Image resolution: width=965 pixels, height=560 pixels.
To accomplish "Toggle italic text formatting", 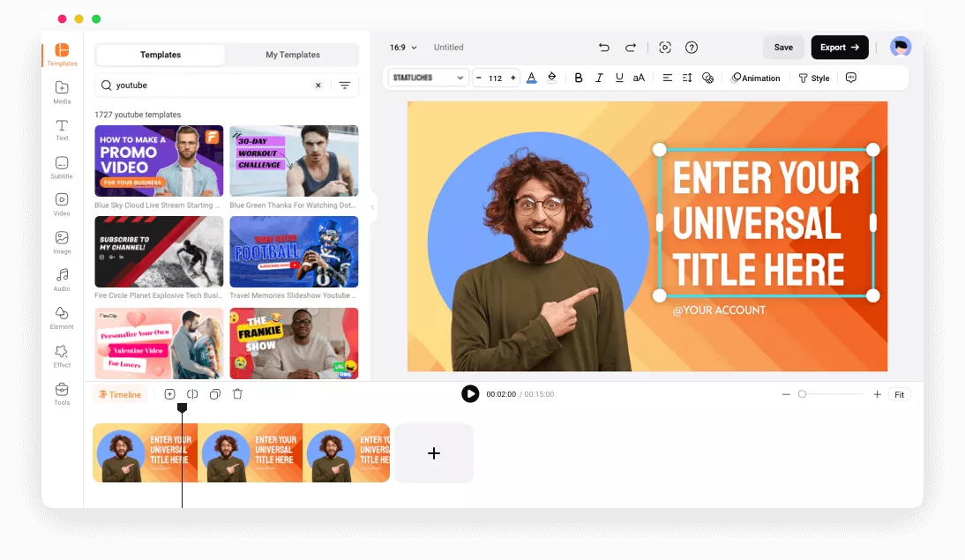I will point(599,78).
